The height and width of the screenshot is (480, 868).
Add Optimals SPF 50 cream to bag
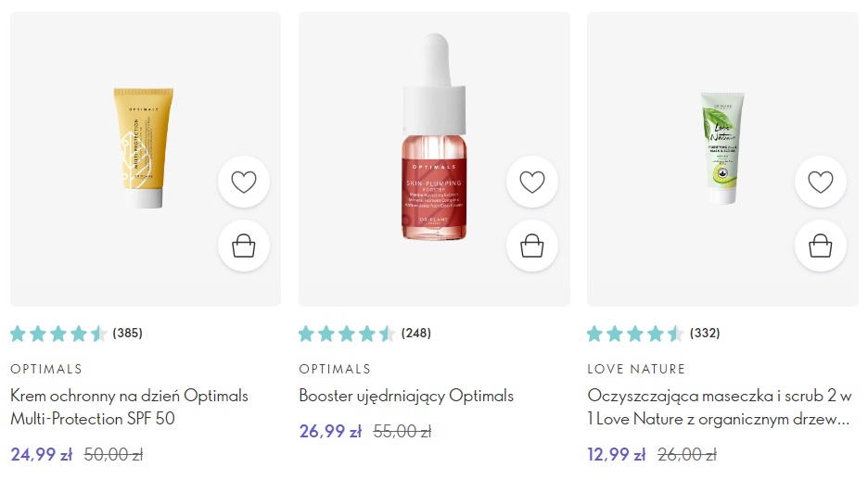click(x=244, y=246)
